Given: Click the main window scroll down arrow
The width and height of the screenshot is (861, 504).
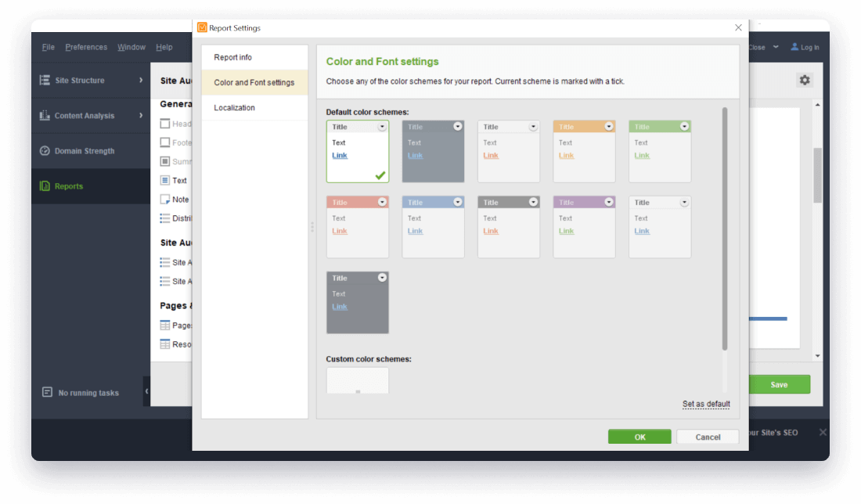Looking at the screenshot, I should [x=818, y=356].
